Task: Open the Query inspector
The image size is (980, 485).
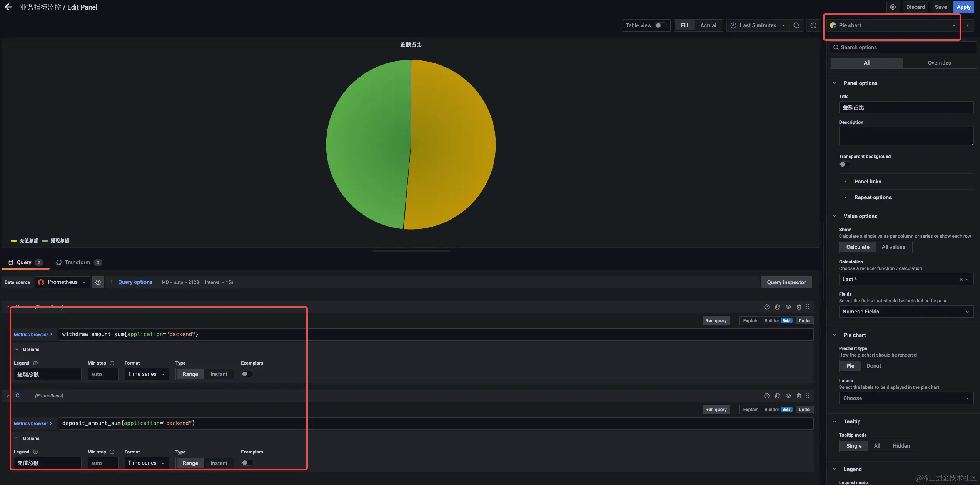Action: click(786, 282)
